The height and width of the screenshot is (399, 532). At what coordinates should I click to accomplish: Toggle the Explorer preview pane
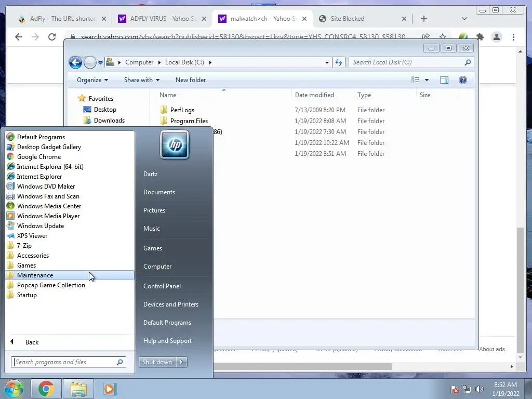click(x=444, y=80)
